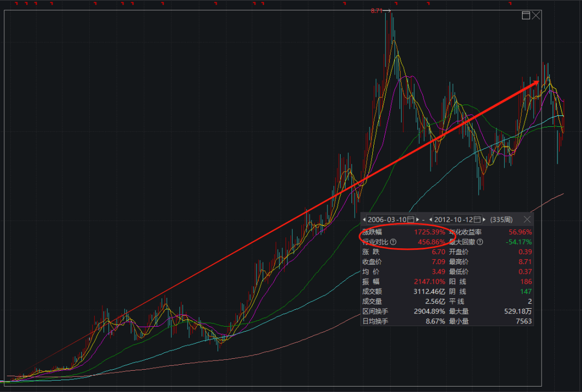Open the end date calendar picker icon
Image resolution: width=582 pixels, height=392 pixels.
477,219
